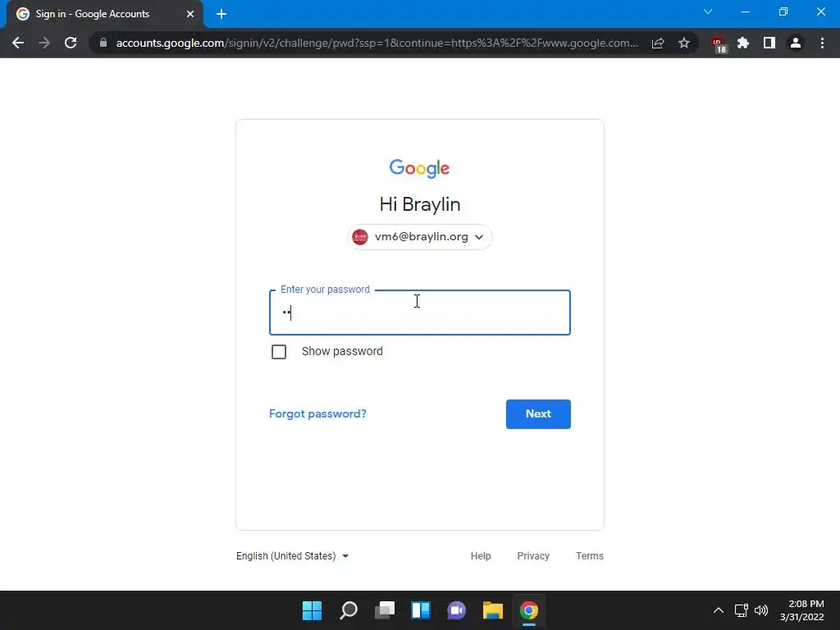
Task: Minimize the Chrome window
Action: tap(745, 11)
